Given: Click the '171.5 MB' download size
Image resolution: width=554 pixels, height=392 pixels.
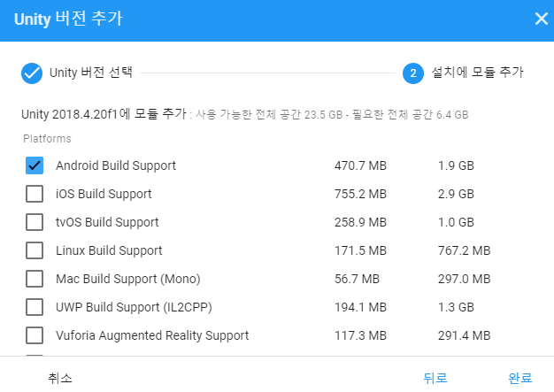Looking at the screenshot, I should 361,250.
